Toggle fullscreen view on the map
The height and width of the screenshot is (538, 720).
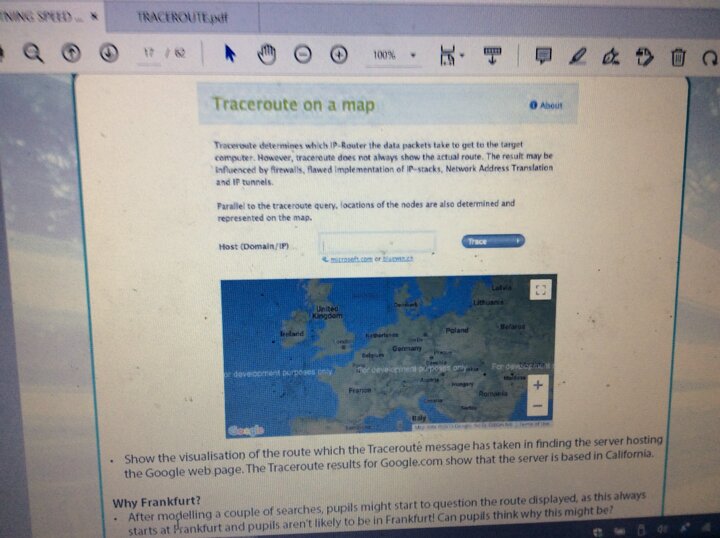tap(540, 290)
